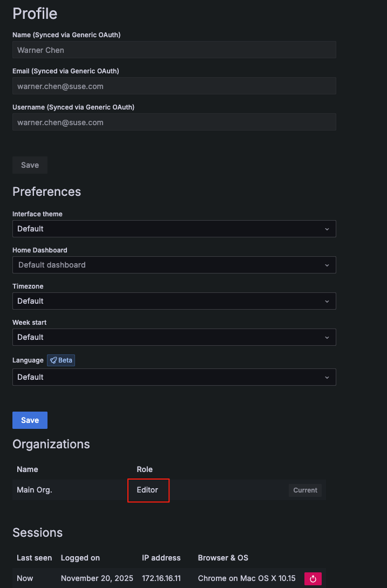
Task: Open the Home Dashboard dropdown
Action: click(x=174, y=265)
